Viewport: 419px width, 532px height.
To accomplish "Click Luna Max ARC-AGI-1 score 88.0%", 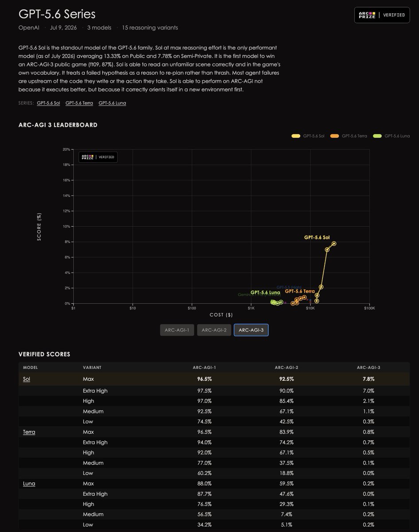I will click(x=204, y=483).
